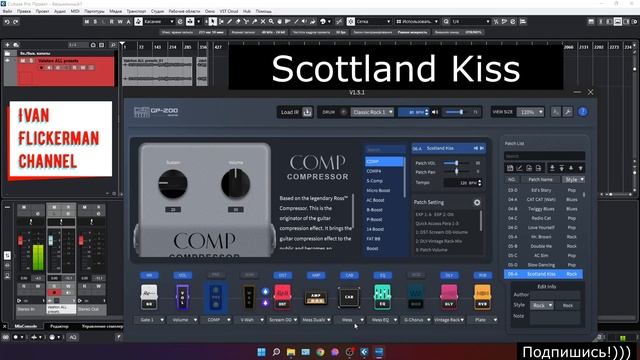The image size is (640, 360).
Task: Open the Plate reverb dropdown
Action: tap(482, 320)
